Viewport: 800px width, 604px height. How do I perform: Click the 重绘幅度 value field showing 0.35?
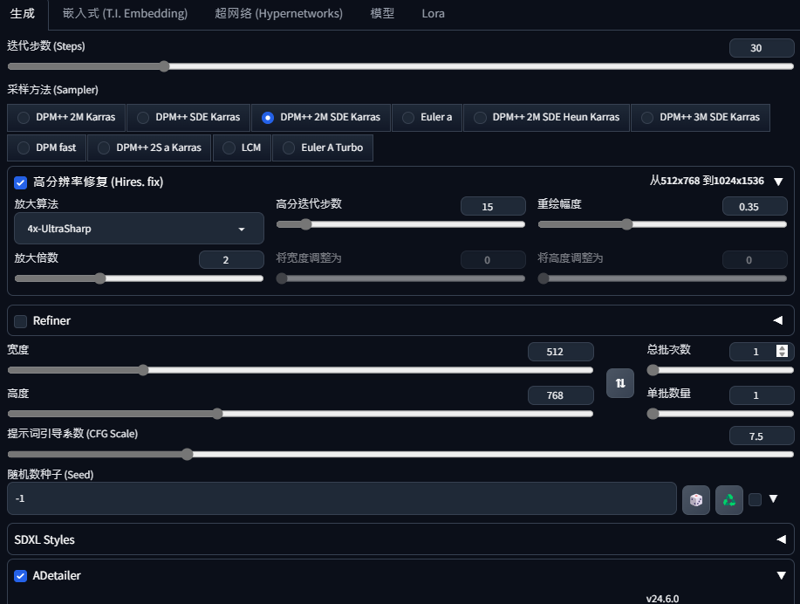pyautogui.click(x=755, y=207)
